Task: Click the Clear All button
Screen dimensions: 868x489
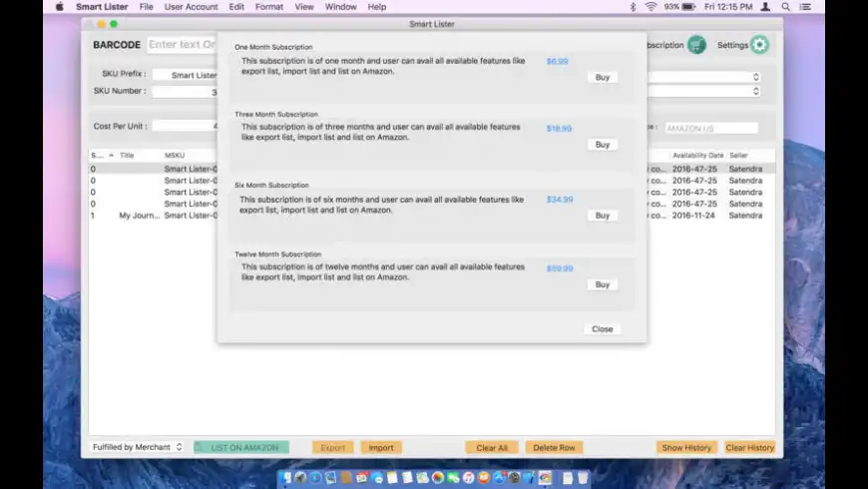Action: [492, 447]
